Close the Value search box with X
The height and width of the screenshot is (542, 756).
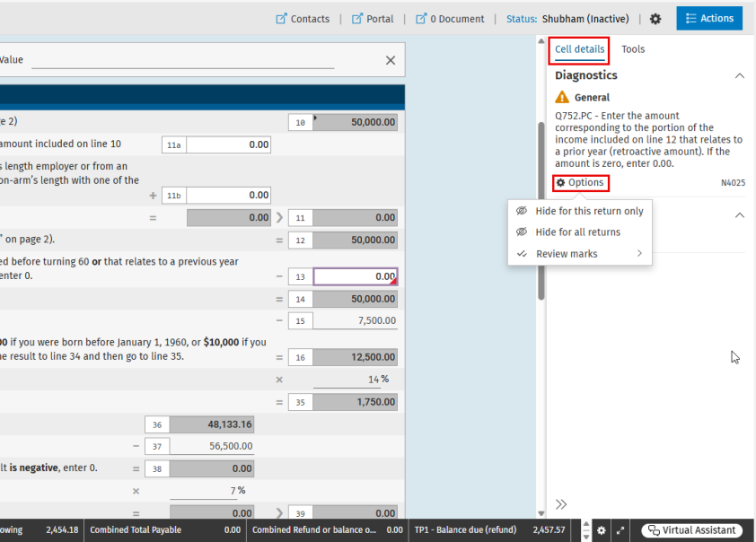click(391, 60)
